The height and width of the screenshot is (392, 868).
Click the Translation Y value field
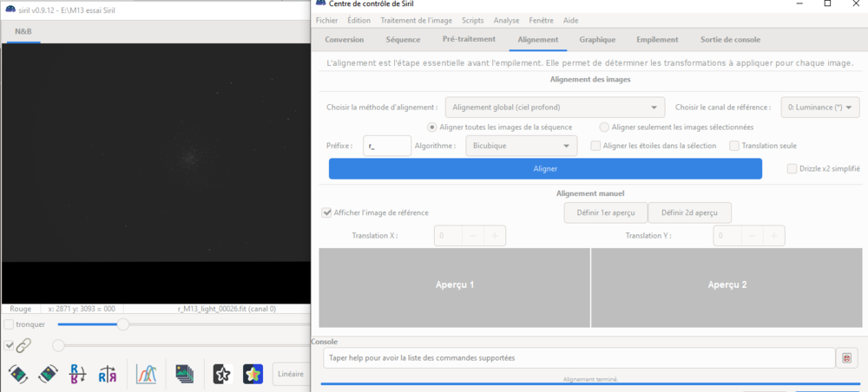(x=727, y=236)
